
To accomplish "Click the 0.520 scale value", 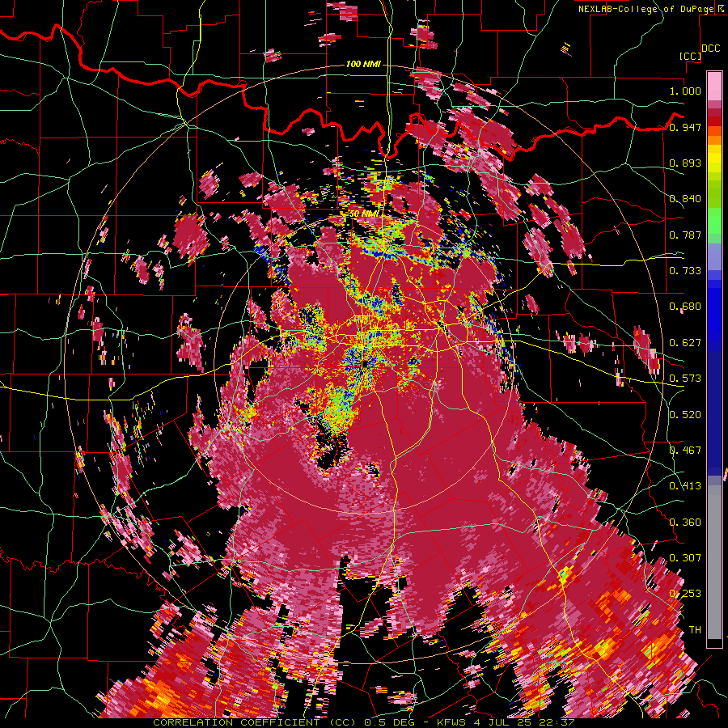I will pos(685,415).
